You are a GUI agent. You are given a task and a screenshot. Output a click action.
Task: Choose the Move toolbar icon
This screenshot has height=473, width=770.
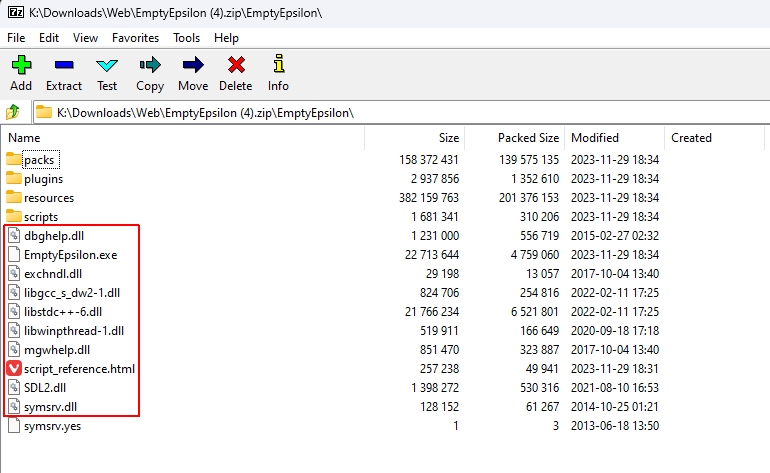click(193, 65)
